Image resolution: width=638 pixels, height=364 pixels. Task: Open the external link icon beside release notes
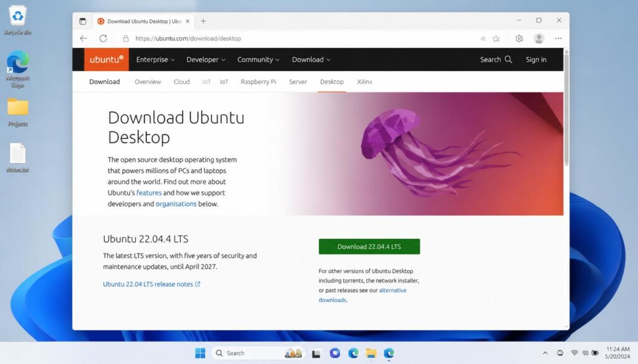(198, 284)
